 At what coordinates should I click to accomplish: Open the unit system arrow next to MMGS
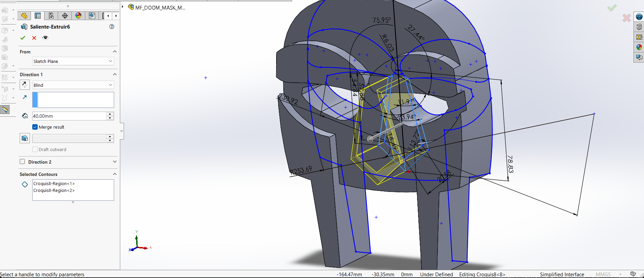620,274
